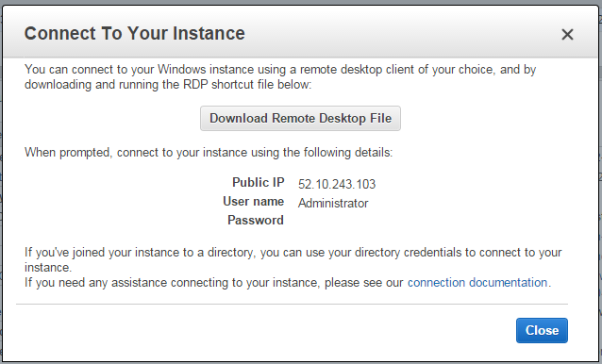
Task: Click Download Remote Desktop File button
Action: [300, 119]
